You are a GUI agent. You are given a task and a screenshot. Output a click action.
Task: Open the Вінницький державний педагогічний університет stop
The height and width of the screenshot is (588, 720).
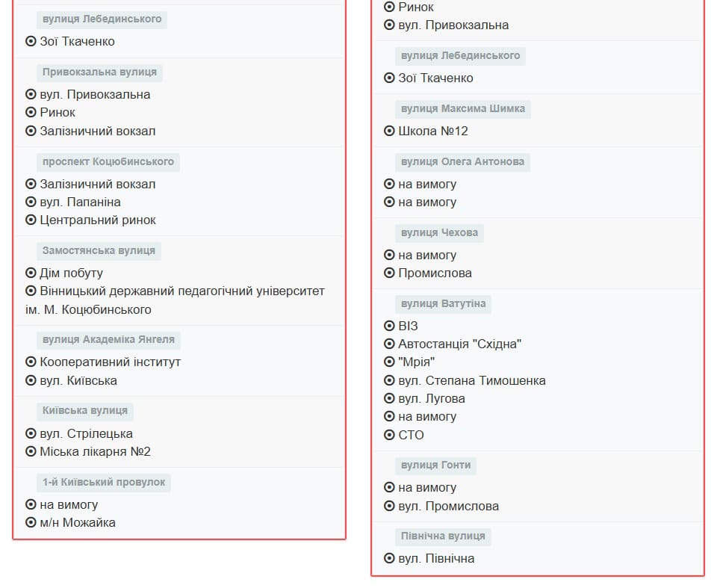(x=181, y=291)
